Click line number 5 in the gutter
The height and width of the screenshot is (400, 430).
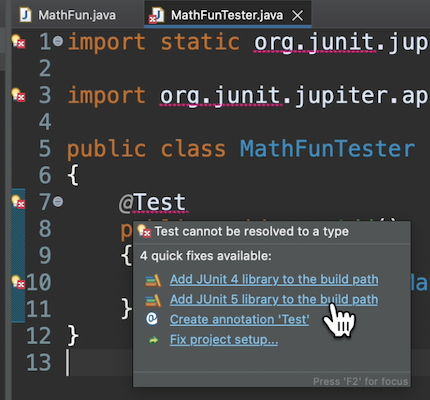(x=45, y=149)
